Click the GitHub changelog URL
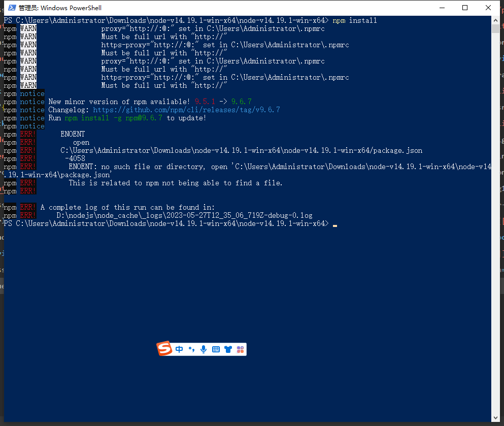 tap(186, 110)
